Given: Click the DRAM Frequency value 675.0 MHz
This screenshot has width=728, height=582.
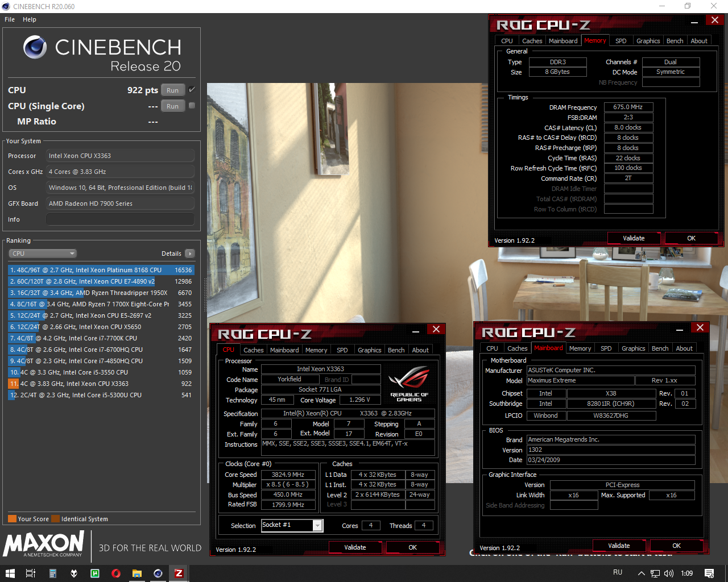Looking at the screenshot, I should click(x=628, y=107).
